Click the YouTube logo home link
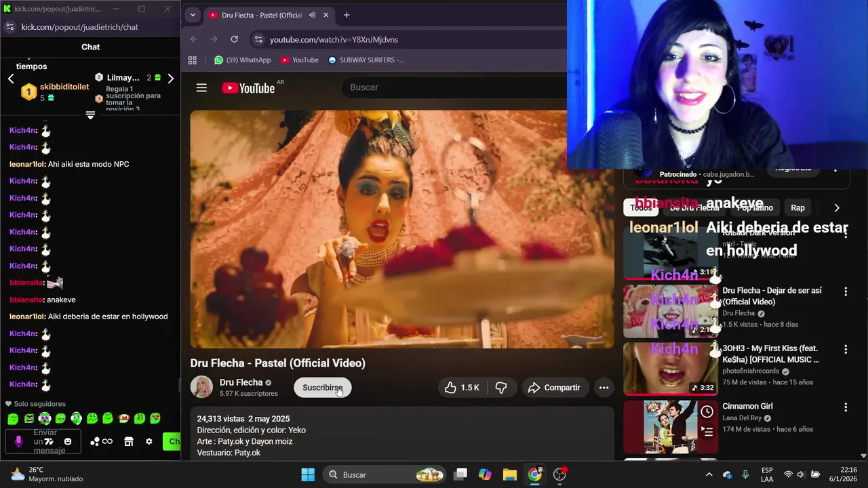Image resolution: width=868 pixels, height=488 pixels. [x=248, y=88]
